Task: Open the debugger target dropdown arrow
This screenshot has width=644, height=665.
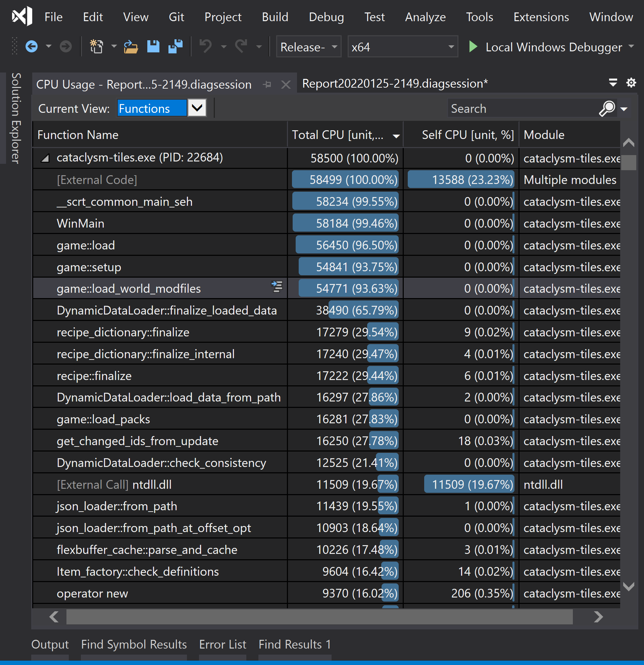Action: click(631, 46)
